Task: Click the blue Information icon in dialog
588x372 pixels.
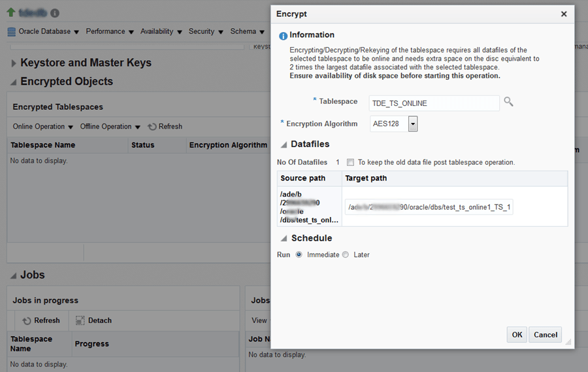Action: click(283, 36)
